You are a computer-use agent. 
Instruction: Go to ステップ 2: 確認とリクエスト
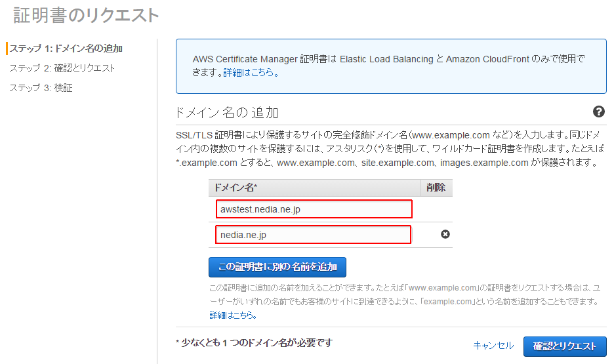(x=62, y=68)
